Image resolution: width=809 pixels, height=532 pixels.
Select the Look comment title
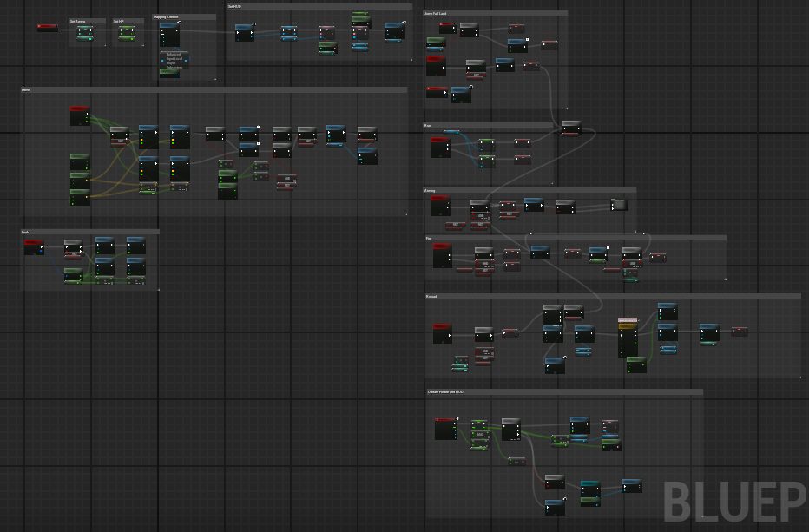point(25,233)
